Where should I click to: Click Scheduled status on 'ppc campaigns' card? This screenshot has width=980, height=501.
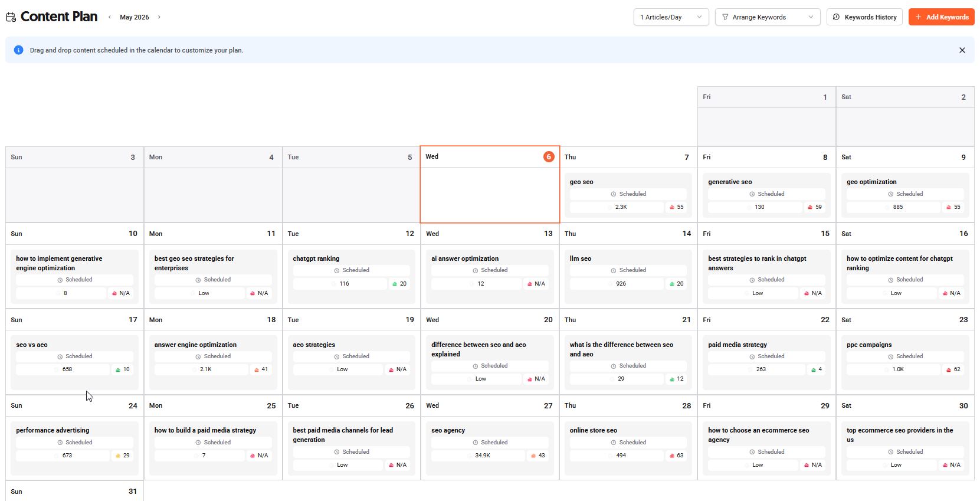pos(905,356)
